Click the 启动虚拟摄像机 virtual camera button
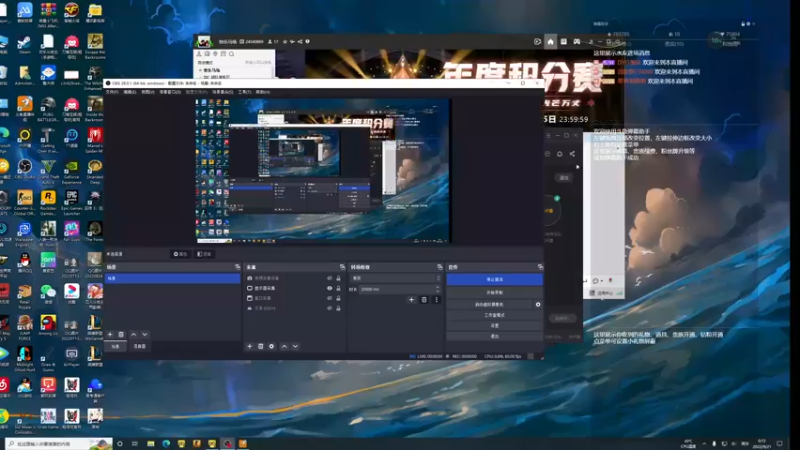Image resolution: width=800 pixels, height=450 pixels. click(489, 305)
